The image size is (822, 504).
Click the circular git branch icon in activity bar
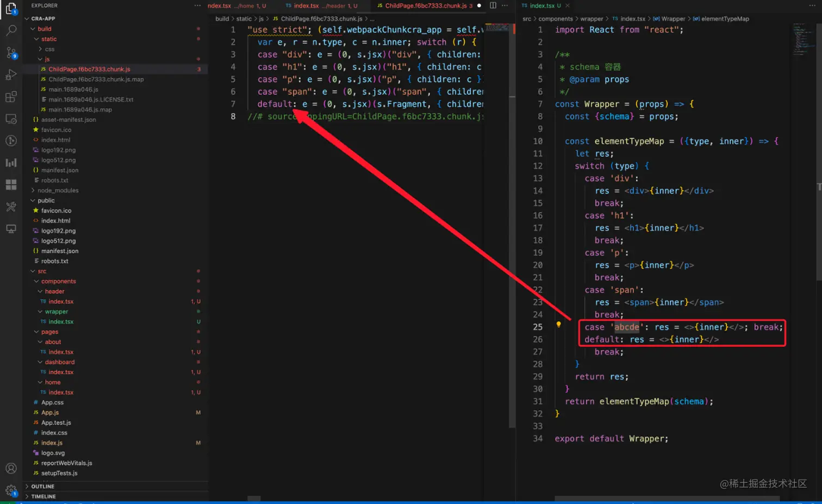click(11, 141)
